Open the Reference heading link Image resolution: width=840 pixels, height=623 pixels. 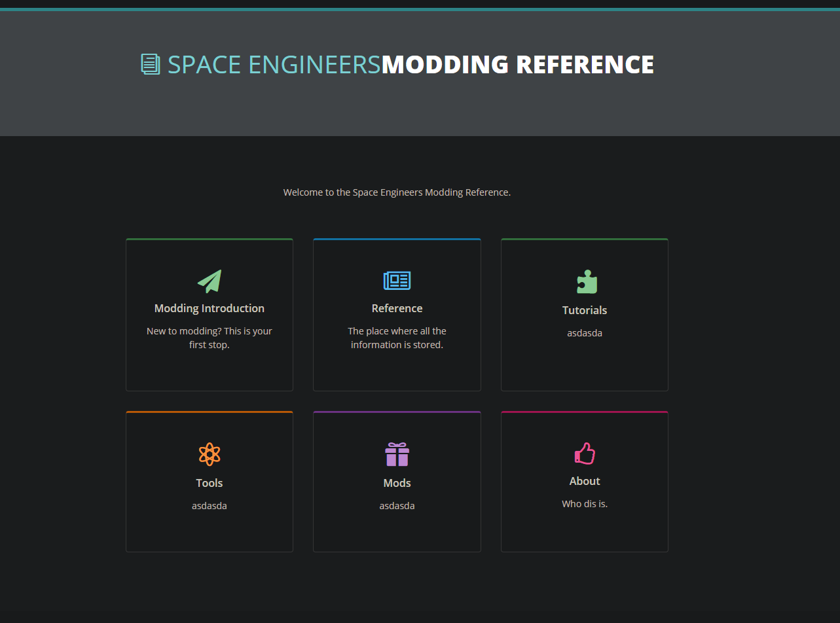point(397,308)
